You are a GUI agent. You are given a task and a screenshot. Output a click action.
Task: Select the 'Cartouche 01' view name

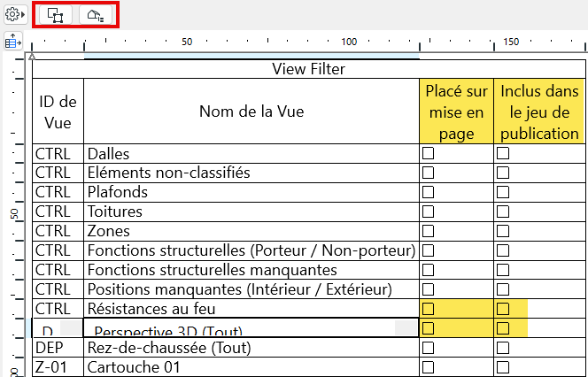[x=251, y=367]
